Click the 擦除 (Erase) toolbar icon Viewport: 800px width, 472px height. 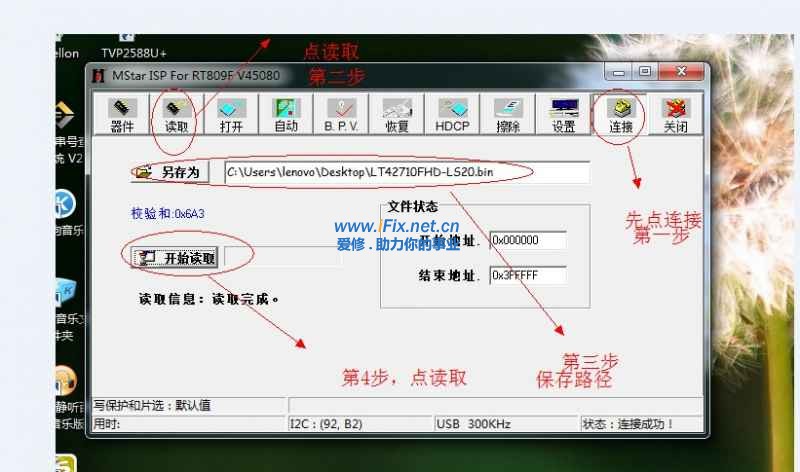click(x=508, y=115)
